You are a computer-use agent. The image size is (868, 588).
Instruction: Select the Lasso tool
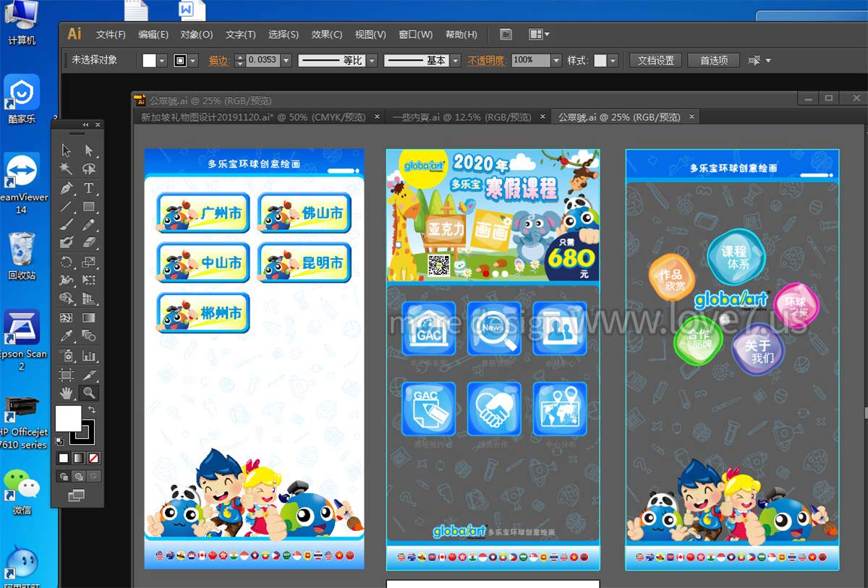89,169
